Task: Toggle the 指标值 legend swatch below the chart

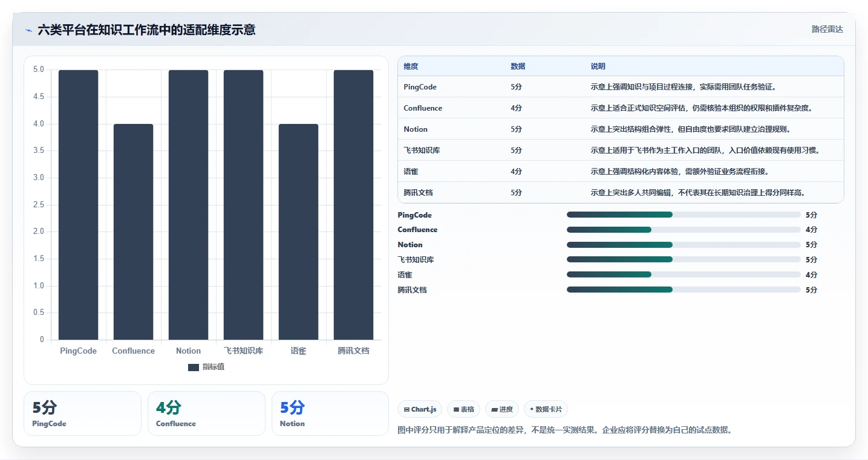Action: tap(194, 368)
